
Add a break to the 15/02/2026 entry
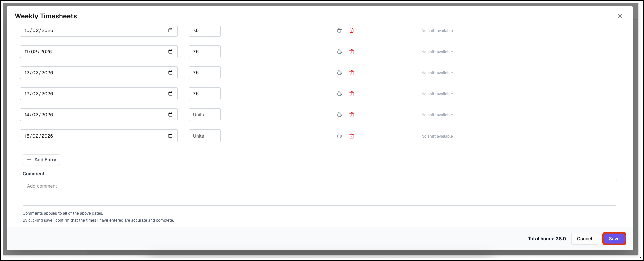(340, 136)
